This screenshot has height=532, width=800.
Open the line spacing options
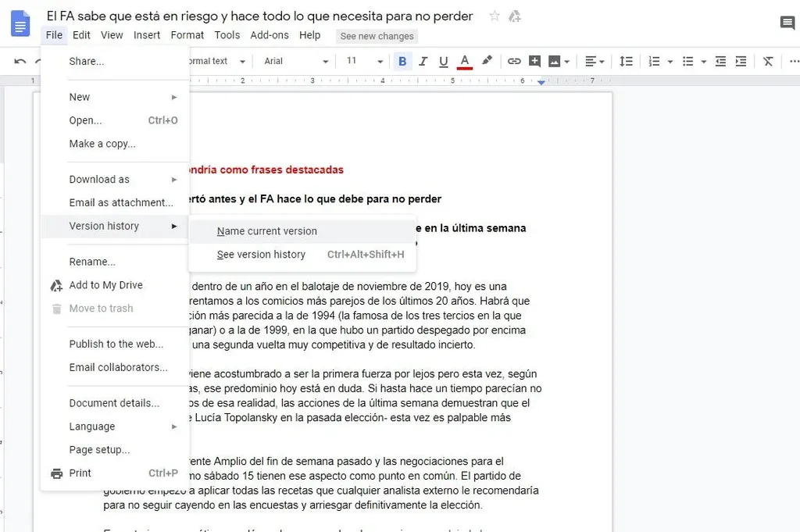point(626,61)
